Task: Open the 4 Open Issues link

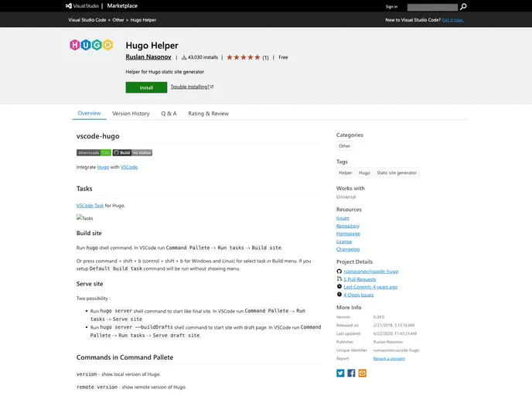Action: click(358, 295)
